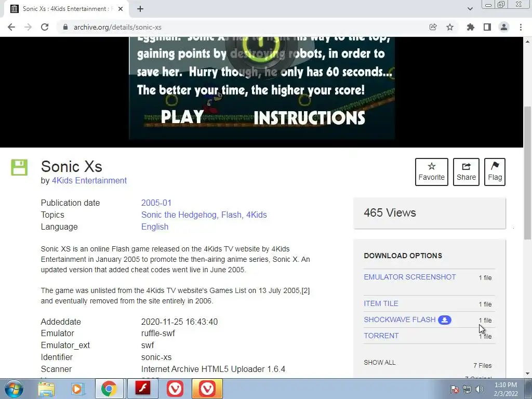532x399 pixels.
Task: Click the Addeddate value 2020-11-25 16:43:40
Action: [x=179, y=322]
